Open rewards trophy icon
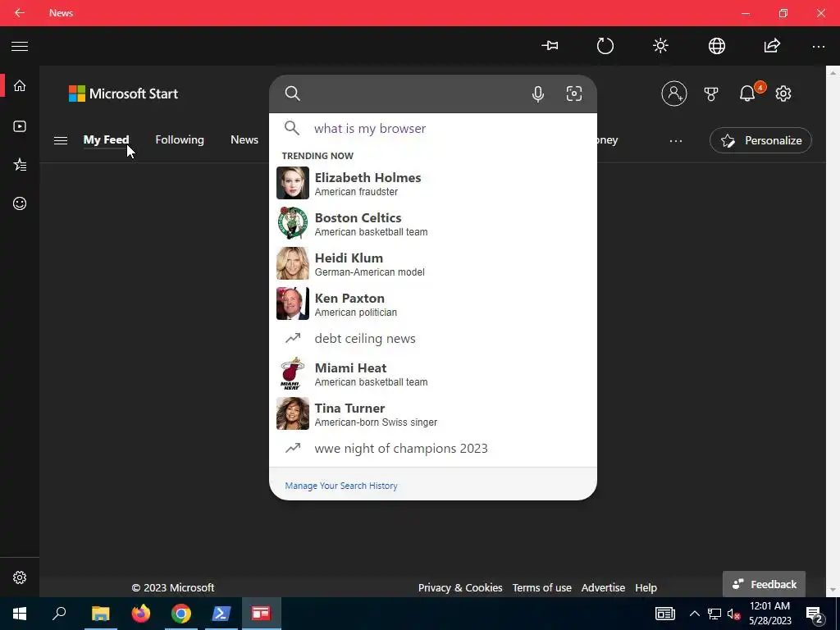Viewport: 840px width, 630px height. (711, 94)
